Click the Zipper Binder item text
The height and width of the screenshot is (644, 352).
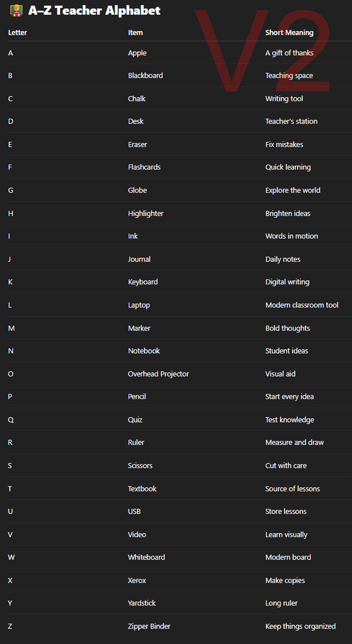[x=149, y=626]
